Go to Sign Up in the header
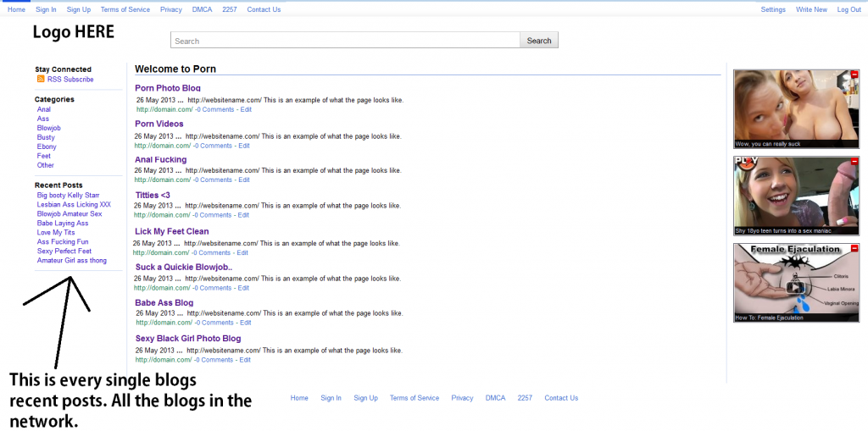The width and height of the screenshot is (868, 431). tap(79, 9)
